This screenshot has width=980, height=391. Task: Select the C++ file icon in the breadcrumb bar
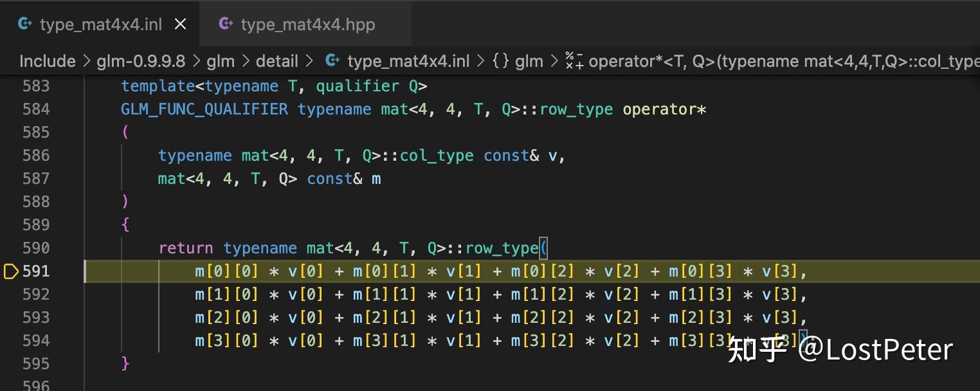[331, 60]
